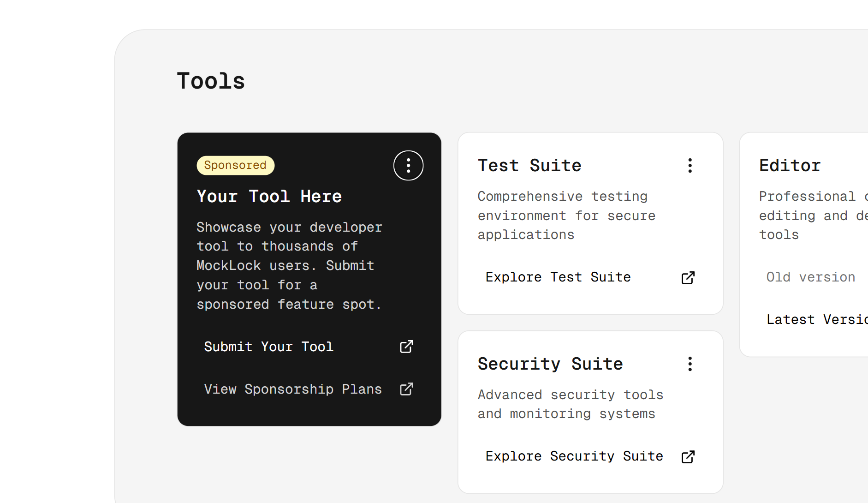Click the 'Showcase your developer tool' description
868x503 pixels.
289,266
